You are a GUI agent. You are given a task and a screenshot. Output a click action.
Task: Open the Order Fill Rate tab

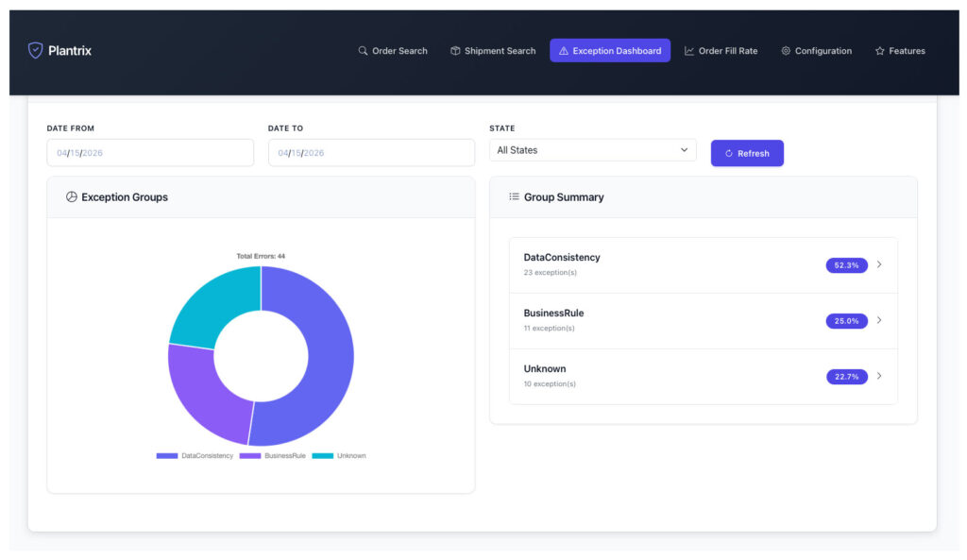(x=721, y=51)
